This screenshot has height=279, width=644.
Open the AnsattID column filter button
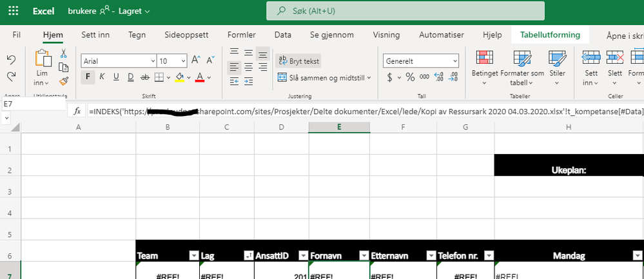(303, 256)
